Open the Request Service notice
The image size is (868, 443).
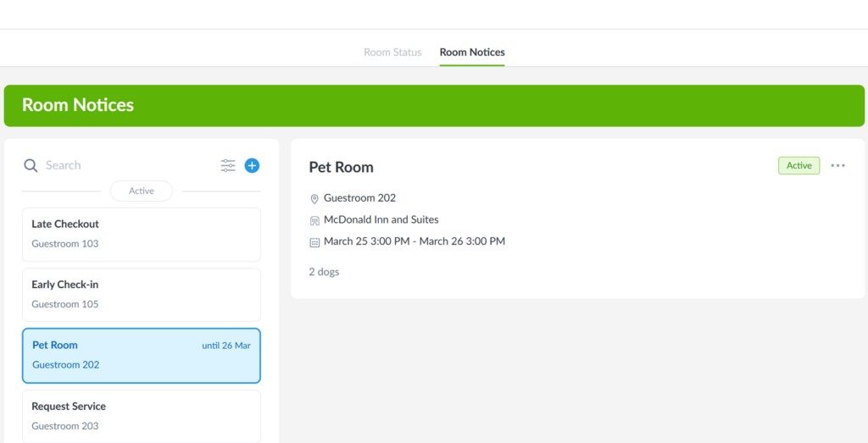coord(142,415)
